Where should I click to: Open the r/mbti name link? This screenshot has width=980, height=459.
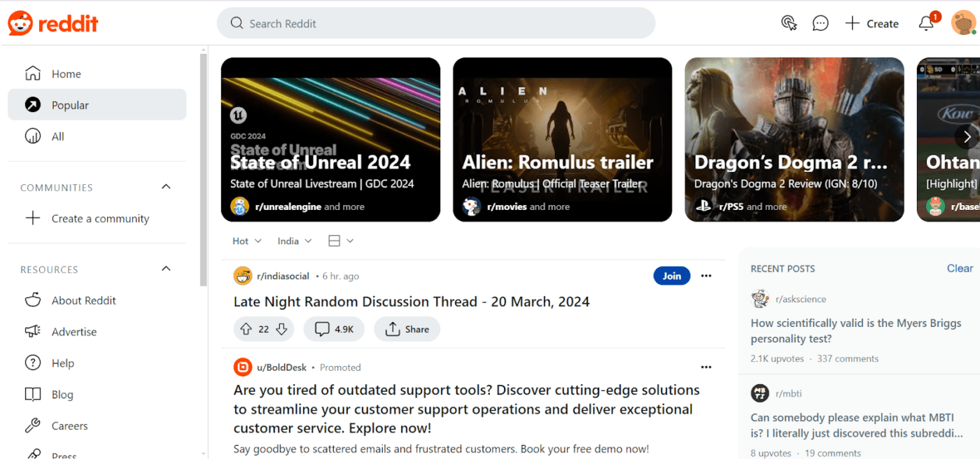pyautogui.click(x=790, y=393)
